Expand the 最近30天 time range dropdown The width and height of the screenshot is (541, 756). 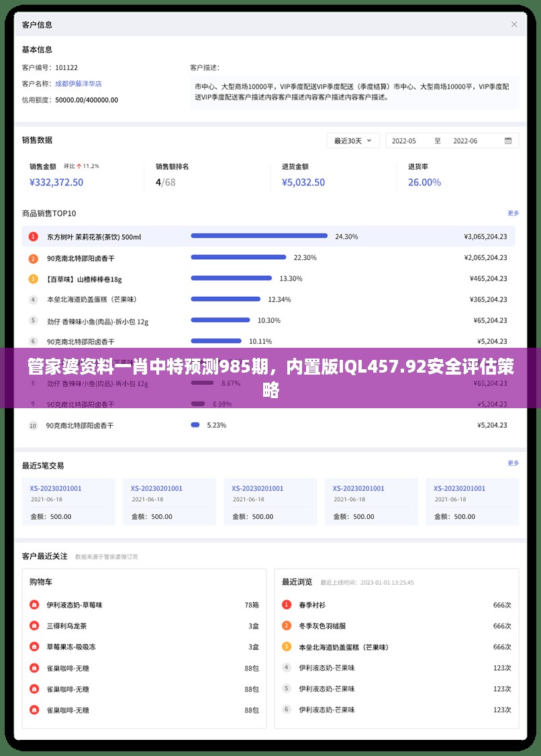(x=353, y=141)
